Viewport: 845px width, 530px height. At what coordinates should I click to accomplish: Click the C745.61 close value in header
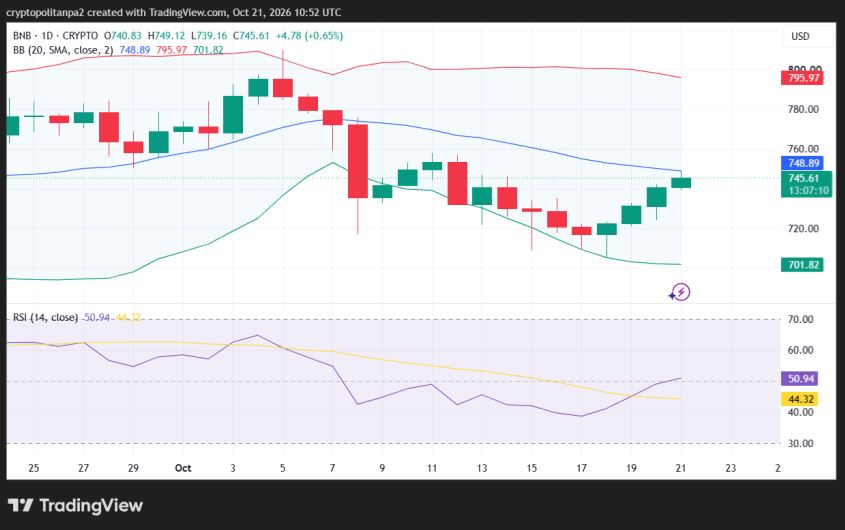pyautogui.click(x=251, y=36)
